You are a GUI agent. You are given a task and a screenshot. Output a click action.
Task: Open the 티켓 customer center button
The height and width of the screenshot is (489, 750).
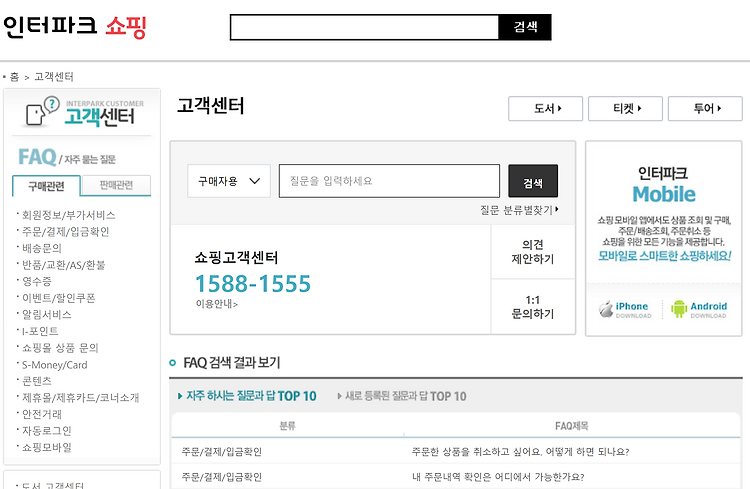tap(625, 109)
